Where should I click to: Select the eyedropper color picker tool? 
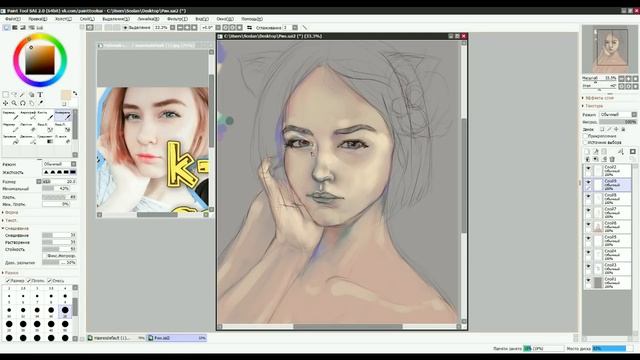[x=40, y=103]
